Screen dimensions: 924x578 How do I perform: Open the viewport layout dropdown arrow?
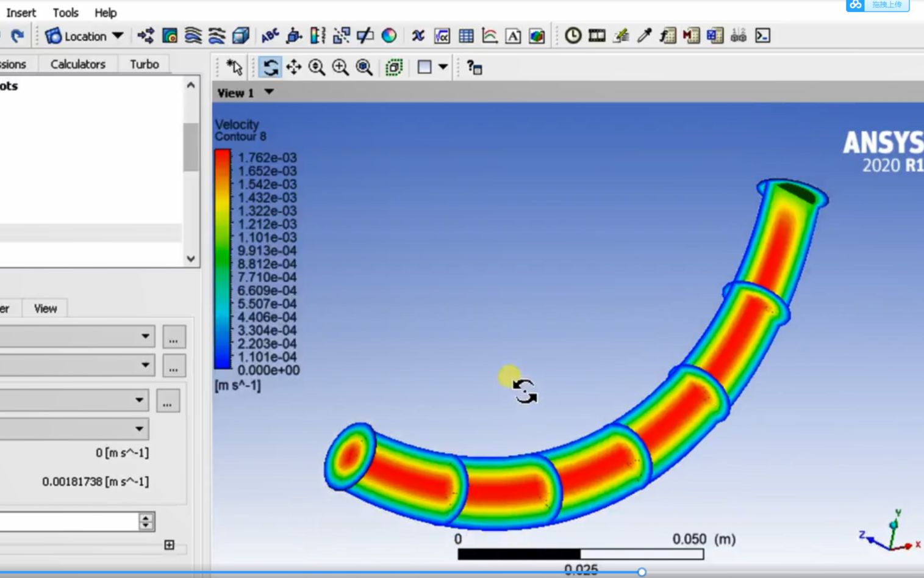[x=443, y=67]
